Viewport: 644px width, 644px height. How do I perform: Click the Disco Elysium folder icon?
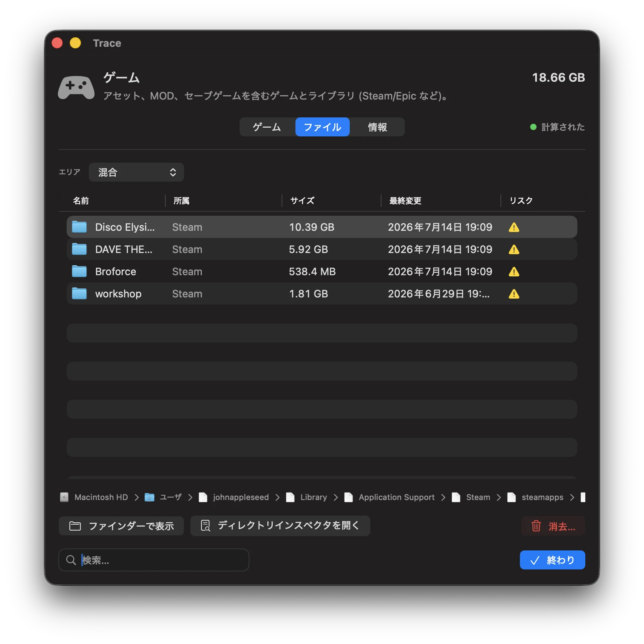(79, 227)
